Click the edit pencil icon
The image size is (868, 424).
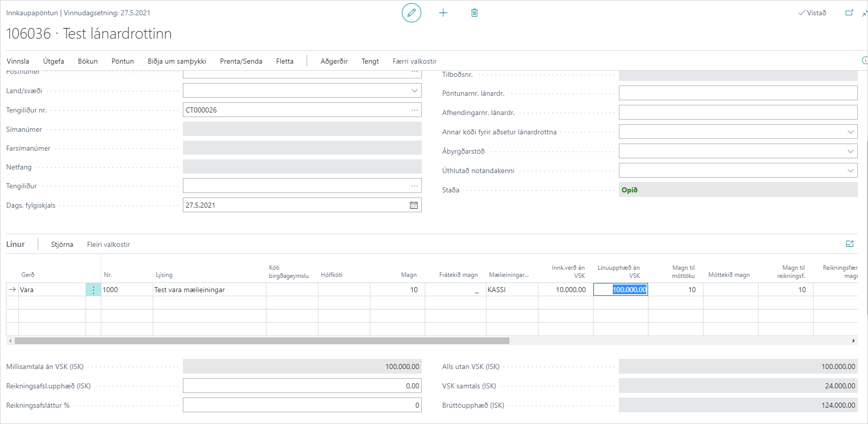pos(412,13)
